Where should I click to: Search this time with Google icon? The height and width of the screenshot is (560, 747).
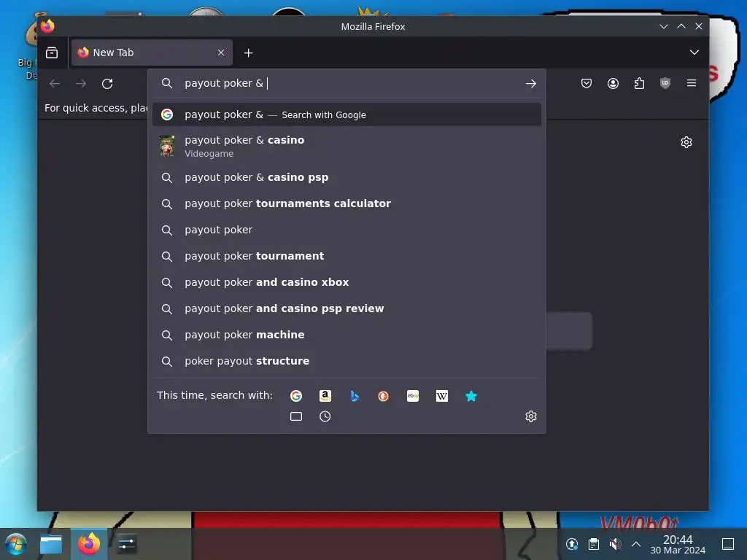click(296, 396)
